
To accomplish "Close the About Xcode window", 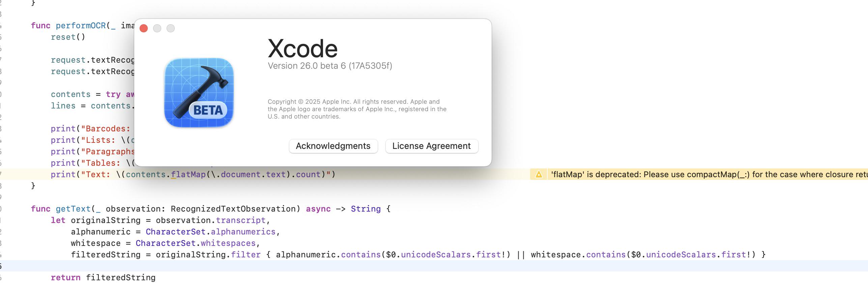I will 144,28.
